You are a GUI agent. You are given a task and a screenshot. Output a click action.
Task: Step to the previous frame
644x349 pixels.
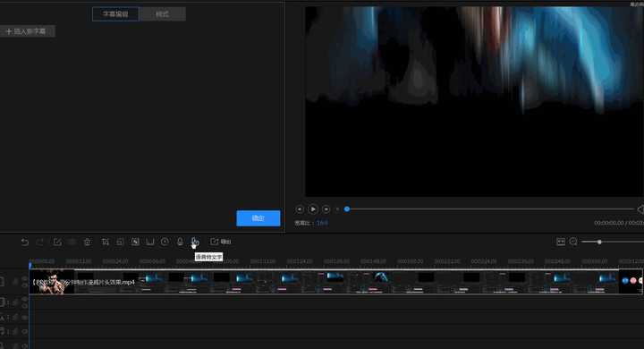[300, 209]
